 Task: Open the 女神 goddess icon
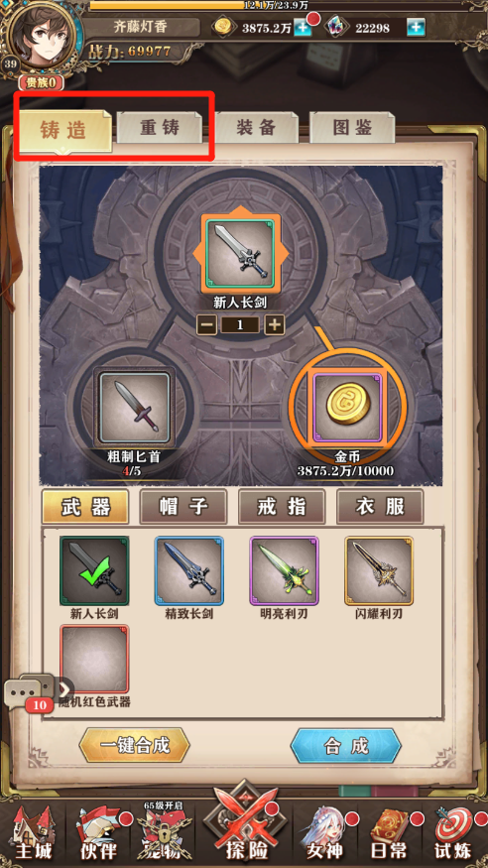click(x=327, y=835)
